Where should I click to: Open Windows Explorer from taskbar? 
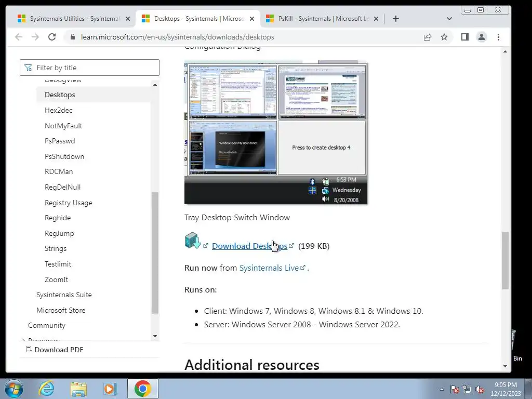(78, 389)
